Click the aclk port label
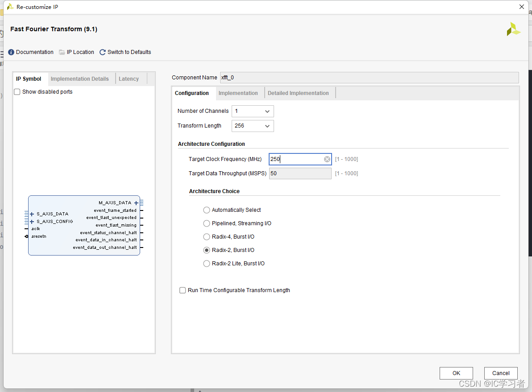 click(x=36, y=229)
